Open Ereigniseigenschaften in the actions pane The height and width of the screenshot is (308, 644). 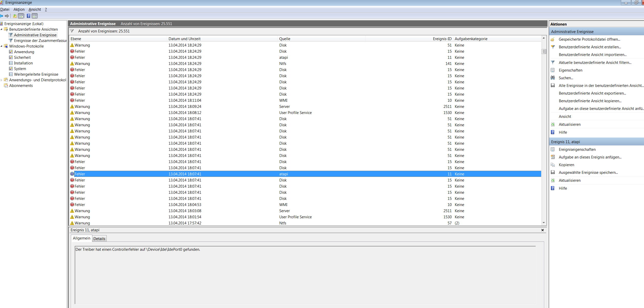(x=577, y=150)
